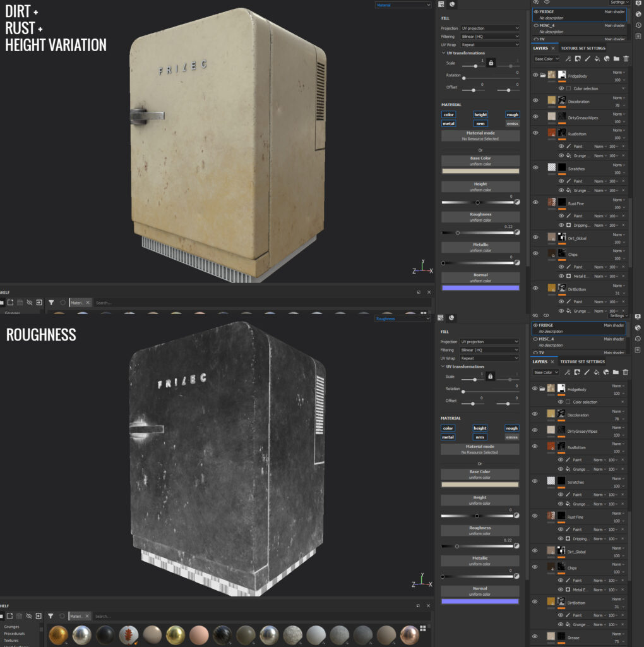This screenshot has height=647, width=644.
Task: Select the MISC_4 texture set in Material view
Action: click(x=579, y=28)
